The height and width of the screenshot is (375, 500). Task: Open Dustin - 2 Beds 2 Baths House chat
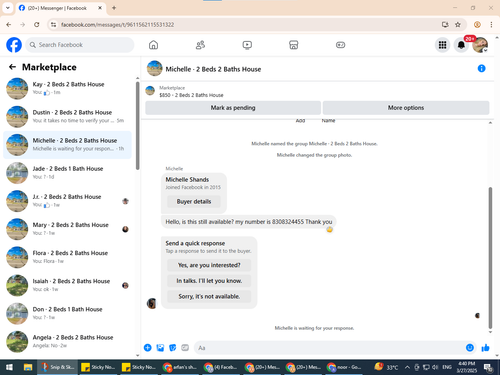tap(67, 116)
